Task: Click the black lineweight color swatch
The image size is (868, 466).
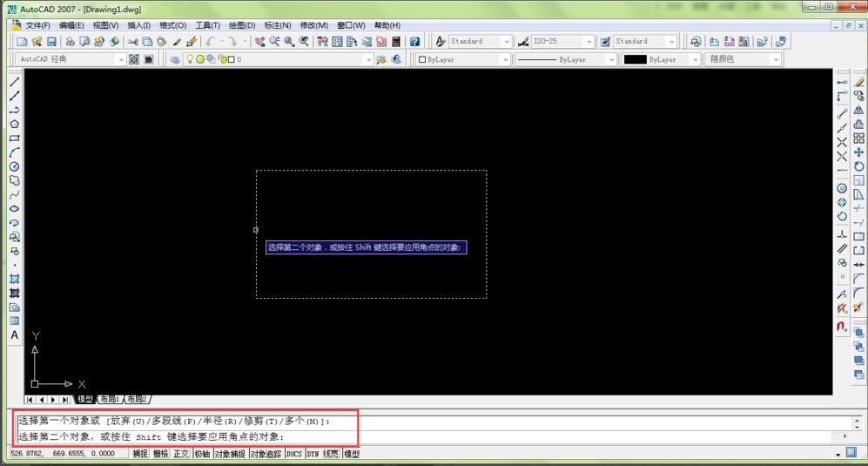Action: (635, 59)
